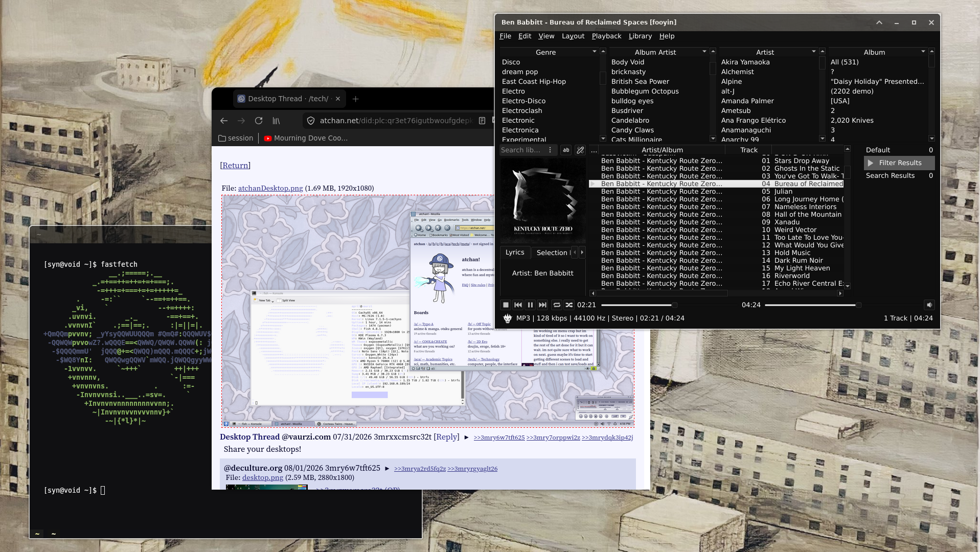Open the atchanDesktop.png file link
The width and height of the screenshot is (980, 552).
coord(270,189)
